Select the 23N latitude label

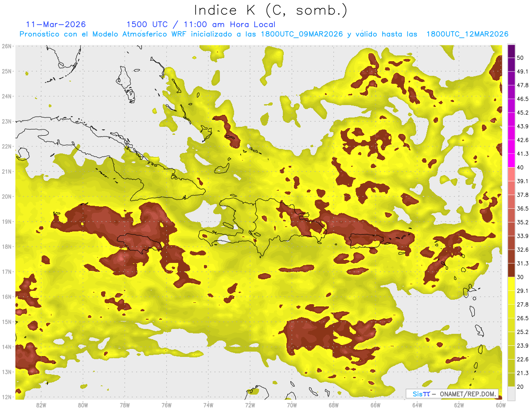pyautogui.click(x=7, y=121)
